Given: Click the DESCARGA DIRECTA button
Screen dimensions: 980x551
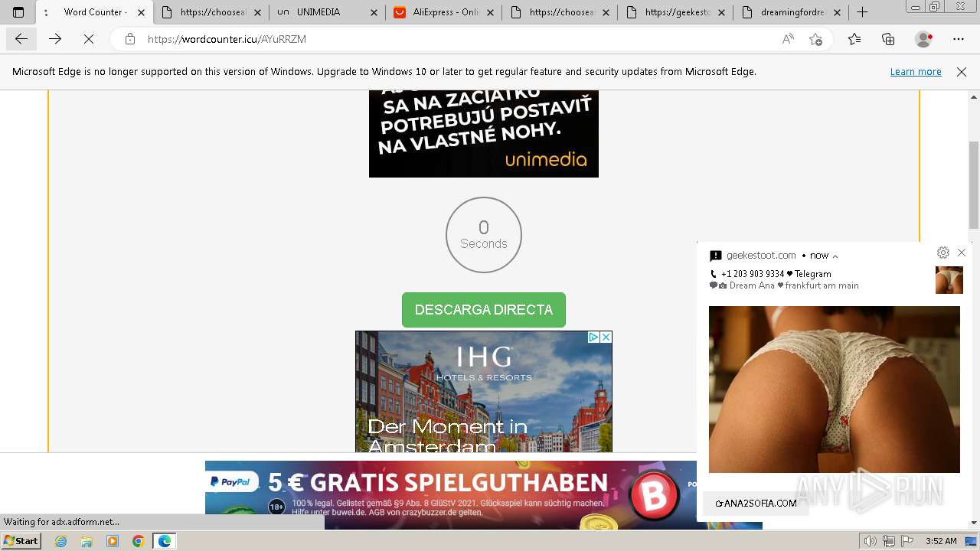Looking at the screenshot, I should [484, 310].
